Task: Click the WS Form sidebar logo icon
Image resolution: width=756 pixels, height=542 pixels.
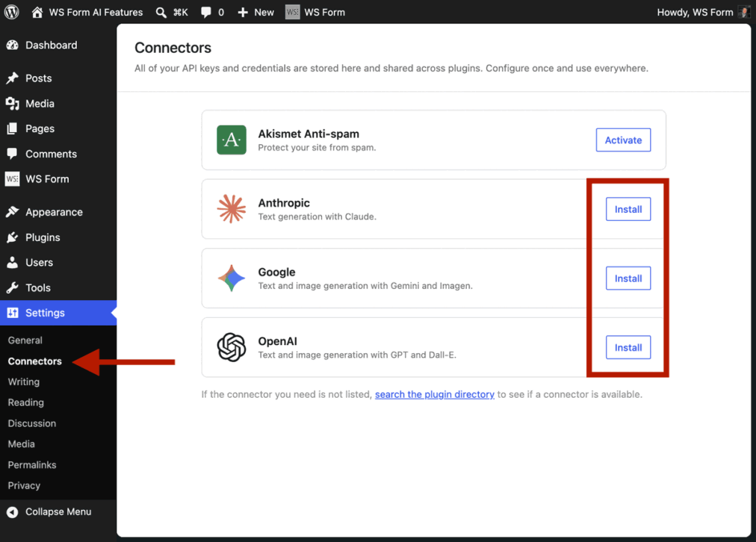Action: [x=13, y=178]
